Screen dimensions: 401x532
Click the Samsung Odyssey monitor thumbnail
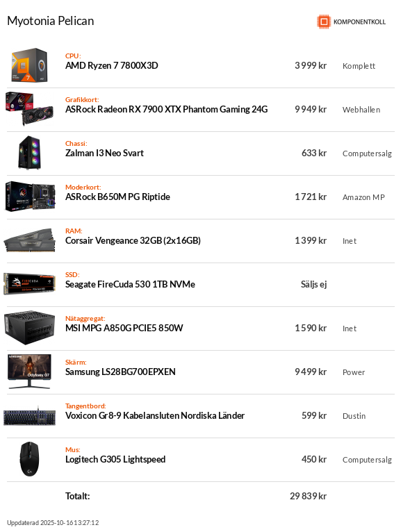click(x=30, y=372)
